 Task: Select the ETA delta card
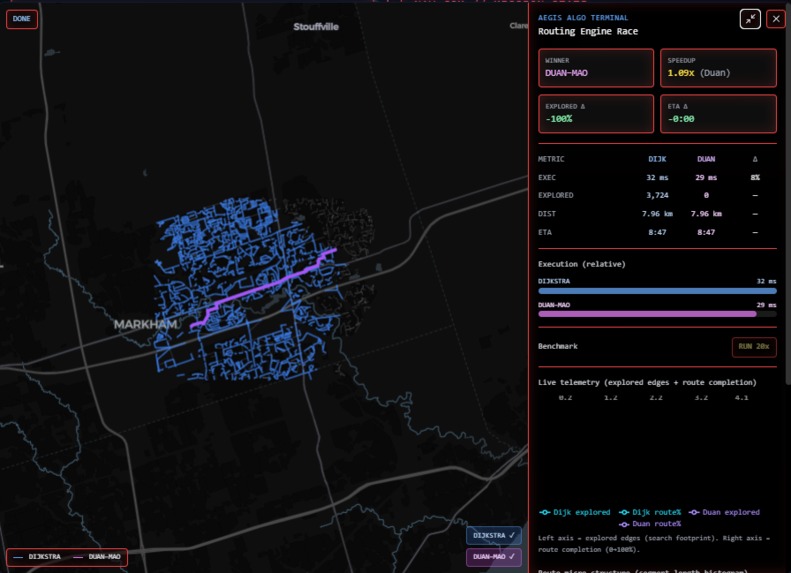point(718,114)
